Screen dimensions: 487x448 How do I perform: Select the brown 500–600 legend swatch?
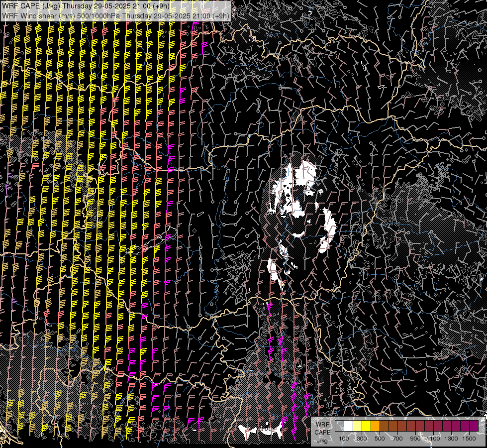384,426
